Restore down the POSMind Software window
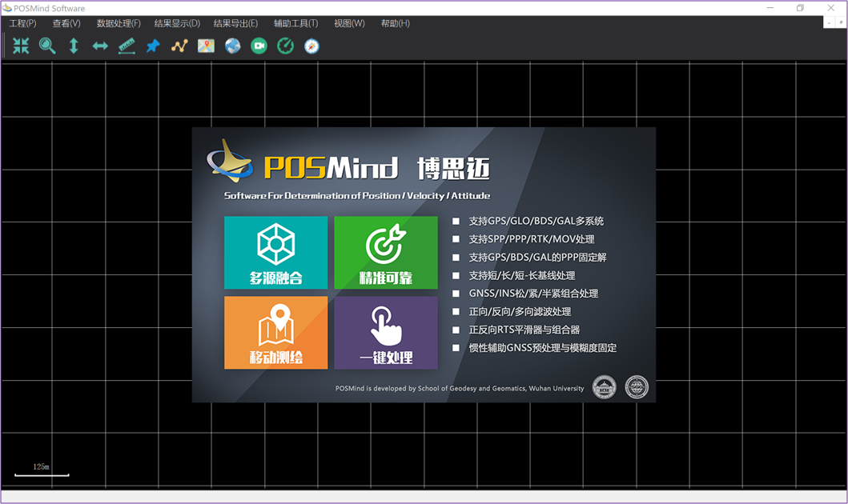 [x=801, y=8]
